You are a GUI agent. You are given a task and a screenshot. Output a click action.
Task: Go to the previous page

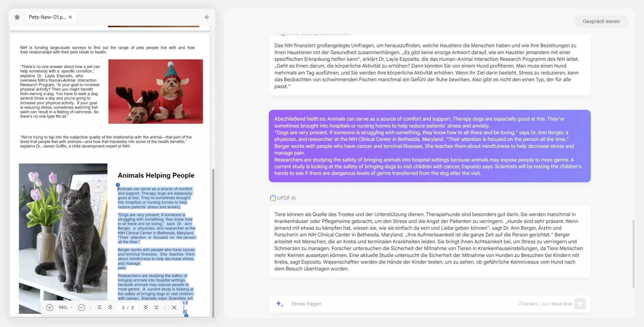[110, 307]
